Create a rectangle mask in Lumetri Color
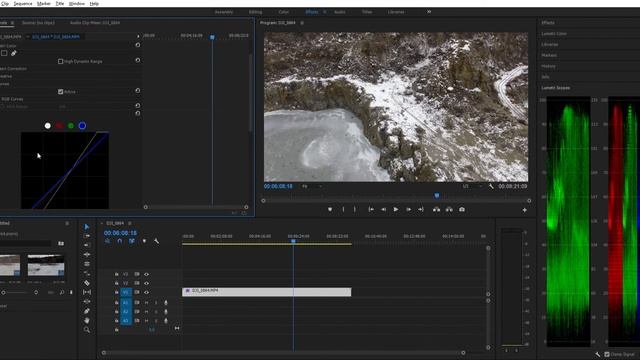Image resolution: width=640 pixels, height=360 pixels. click(x=4, y=53)
